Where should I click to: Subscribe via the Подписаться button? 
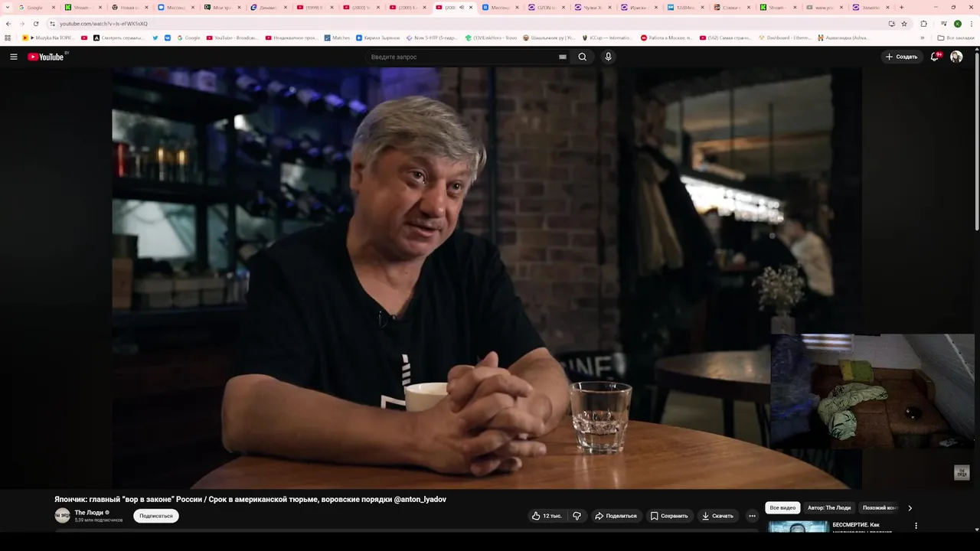(x=156, y=516)
